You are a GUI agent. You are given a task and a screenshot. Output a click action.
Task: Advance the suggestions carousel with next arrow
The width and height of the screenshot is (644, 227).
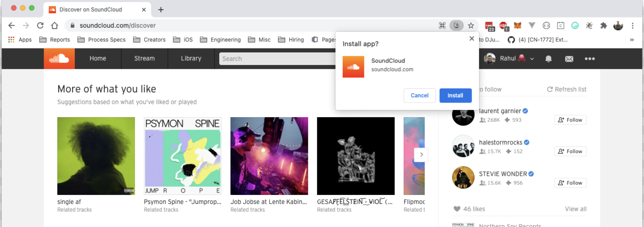421,154
